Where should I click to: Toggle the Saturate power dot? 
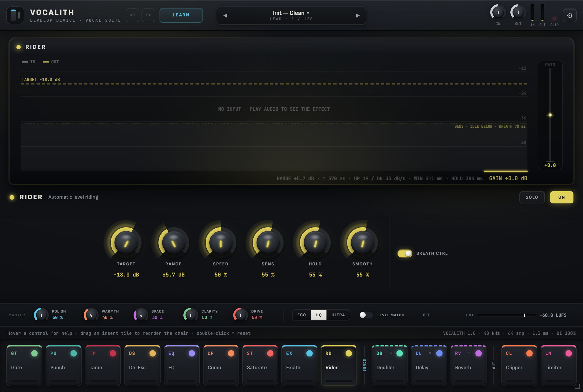coord(270,353)
